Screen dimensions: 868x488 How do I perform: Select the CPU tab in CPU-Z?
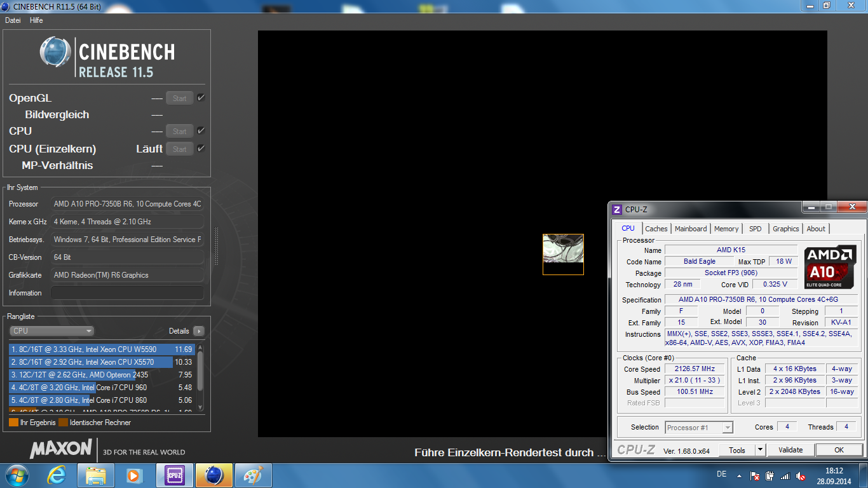coord(628,228)
